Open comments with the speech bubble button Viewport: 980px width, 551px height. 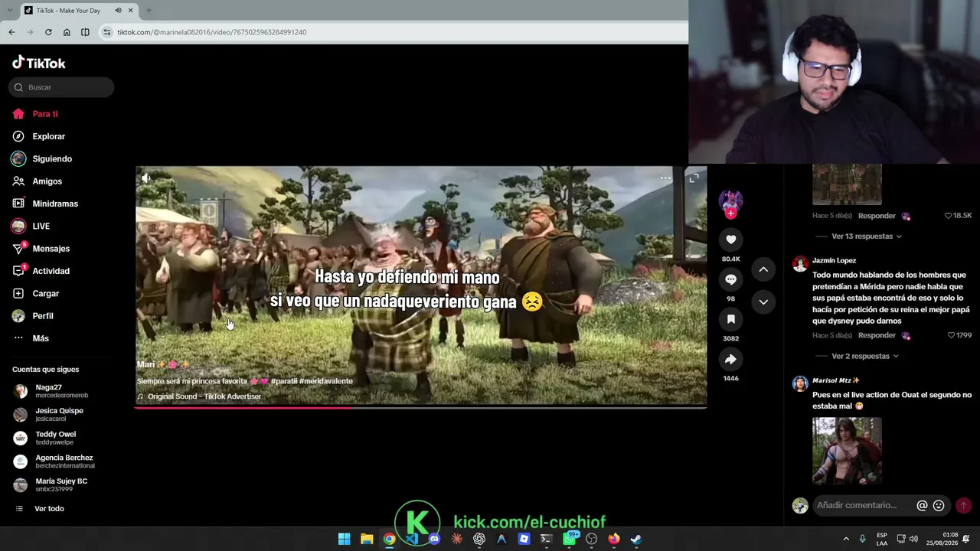[x=730, y=279]
